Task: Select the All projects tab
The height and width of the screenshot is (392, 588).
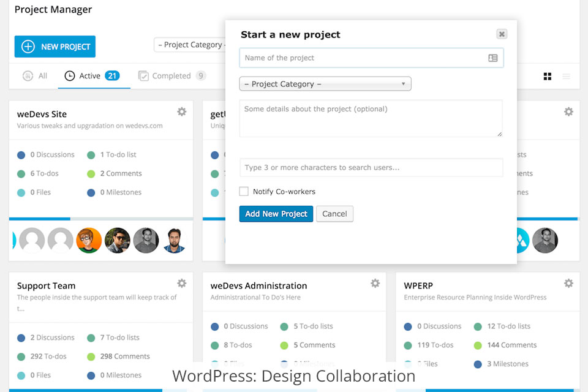Action: [x=35, y=76]
